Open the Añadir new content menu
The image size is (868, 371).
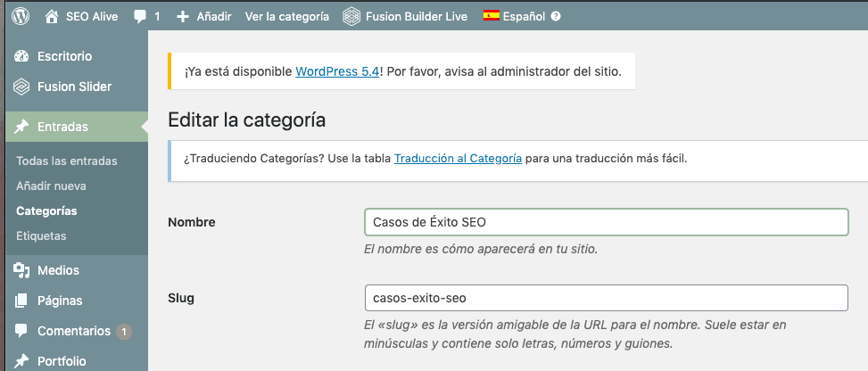point(214,17)
